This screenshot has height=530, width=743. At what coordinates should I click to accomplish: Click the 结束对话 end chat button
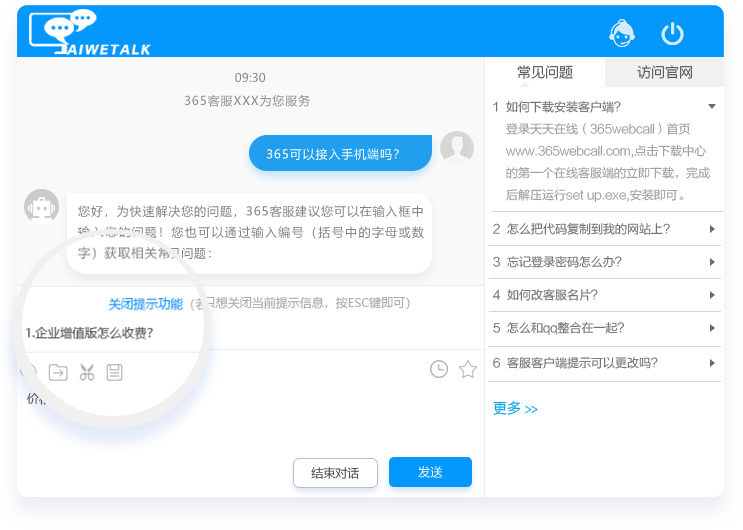pyautogui.click(x=335, y=472)
